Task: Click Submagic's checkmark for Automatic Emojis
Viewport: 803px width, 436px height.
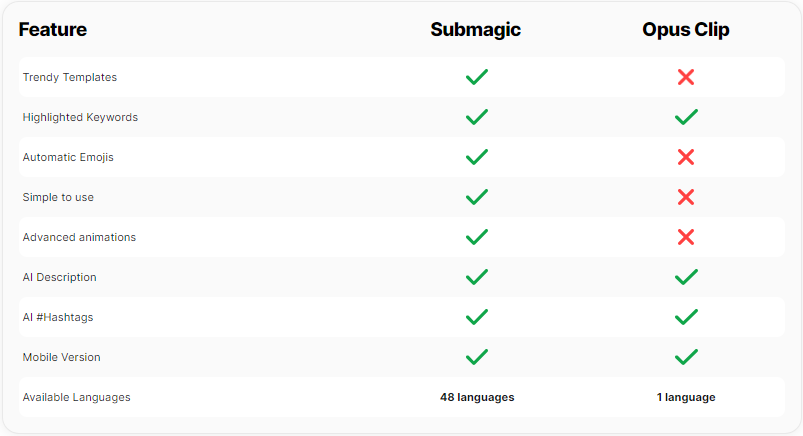Action: (x=477, y=157)
